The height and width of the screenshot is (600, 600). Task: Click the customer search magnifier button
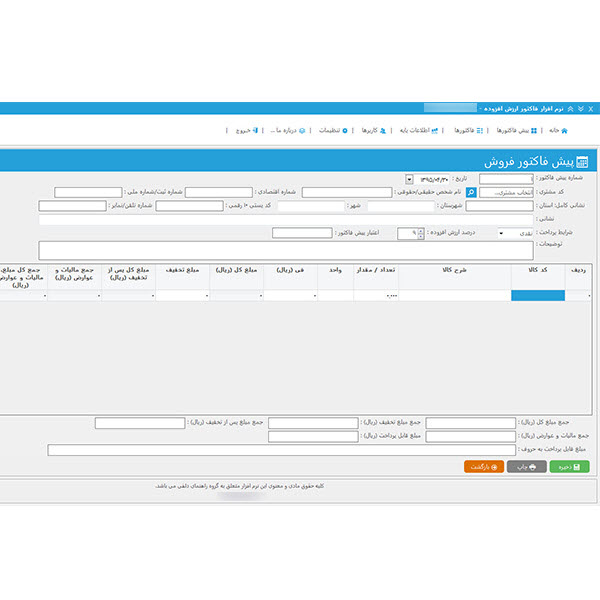click(x=472, y=192)
